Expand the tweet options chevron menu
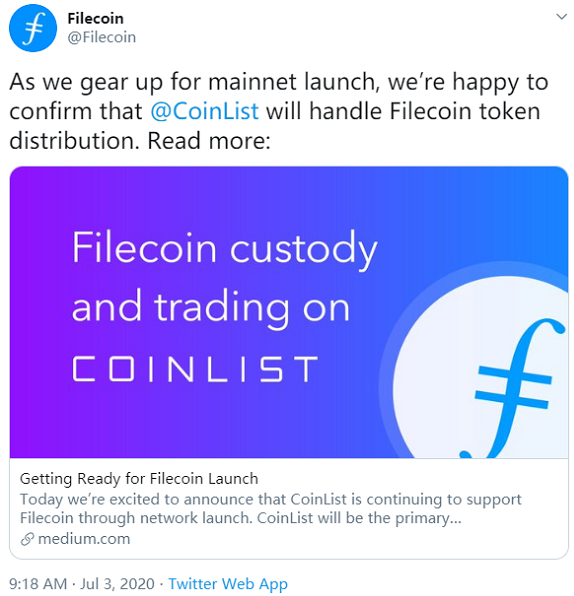 coord(561,17)
